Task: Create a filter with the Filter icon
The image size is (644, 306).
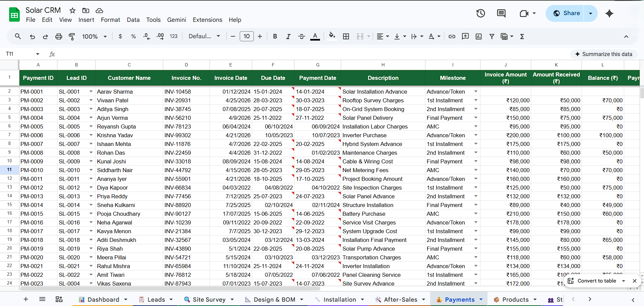Action: [492, 36]
